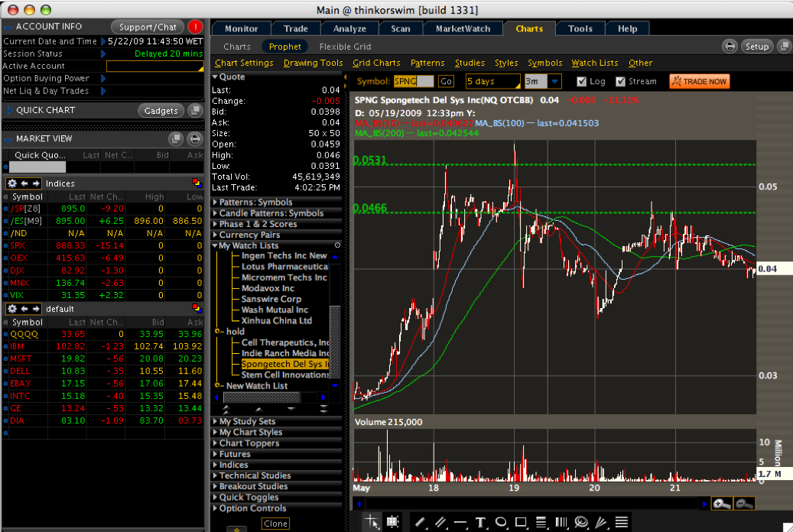Open the Active Account dropdown
Viewport: 793px width, 532px height.
pos(154,66)
